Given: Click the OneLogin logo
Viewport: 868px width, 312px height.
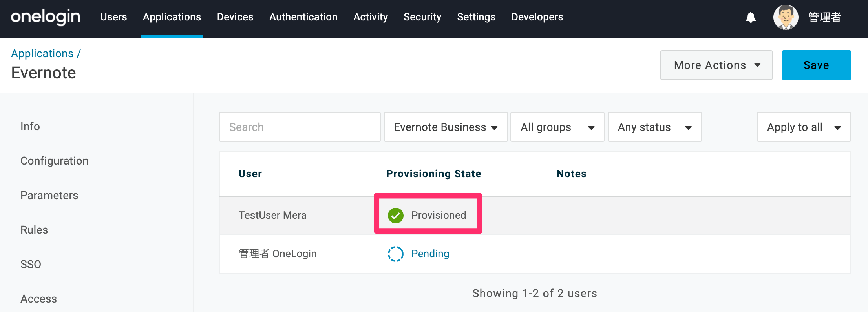Looking at the screenshot, I should (x=46, y=17).
